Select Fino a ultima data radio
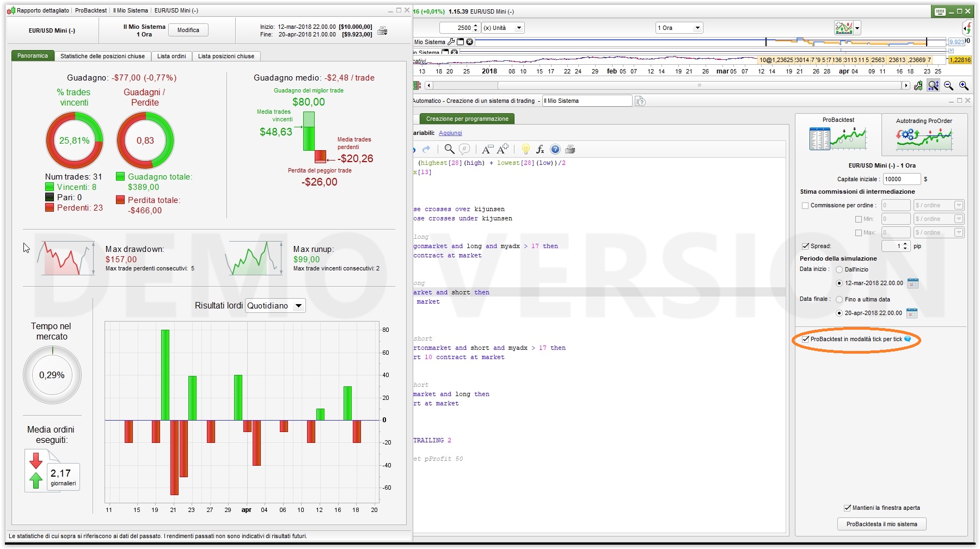The width and height of the screenshot is (980, 549). tap(840, 299)
